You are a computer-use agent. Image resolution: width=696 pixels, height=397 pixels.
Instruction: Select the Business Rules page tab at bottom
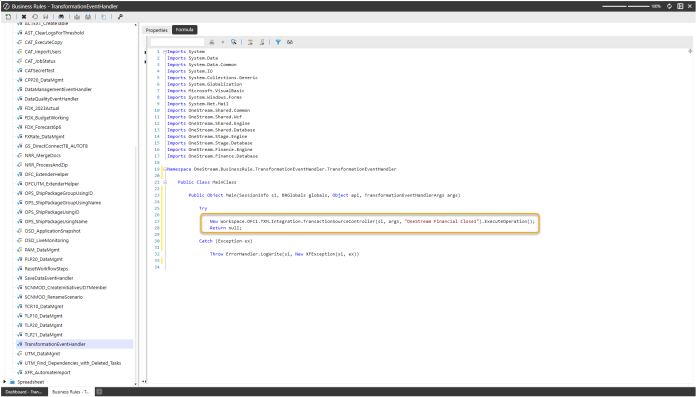[71, 392]
